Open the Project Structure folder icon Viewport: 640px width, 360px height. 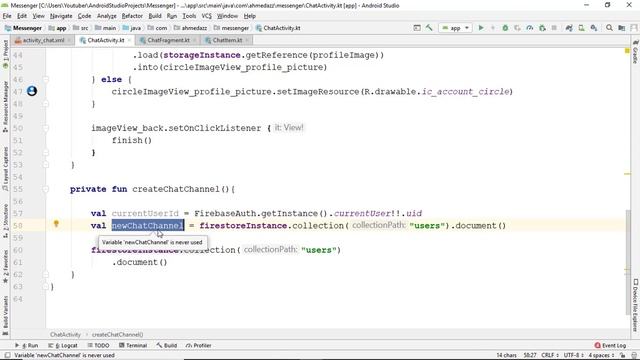pyautogui.click(x=622, y=28)
